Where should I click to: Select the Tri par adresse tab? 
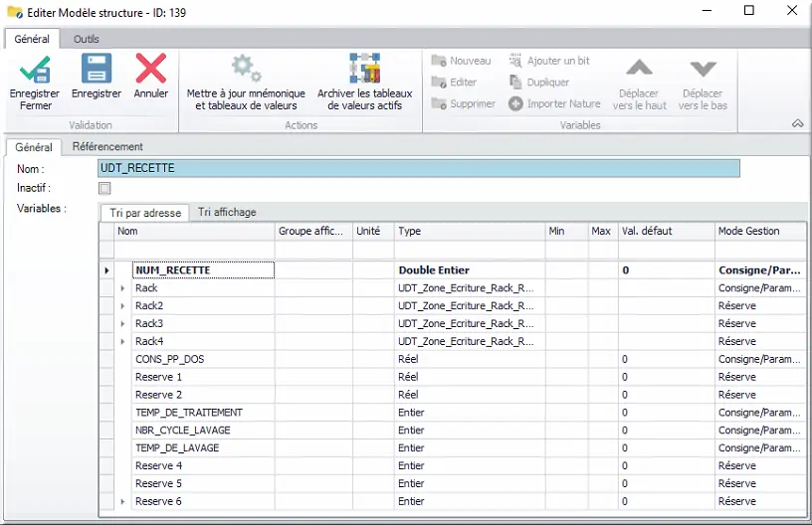coord(145,213)
